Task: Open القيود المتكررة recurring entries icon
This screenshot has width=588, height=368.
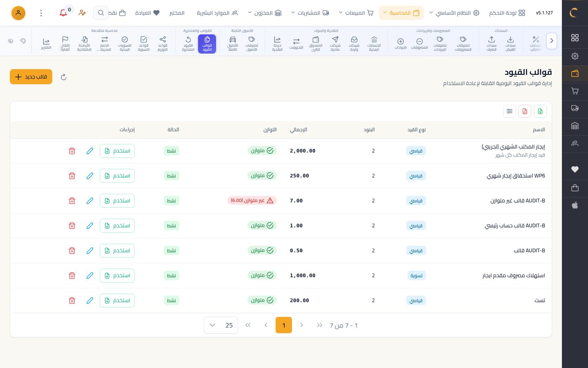Action: tap(188, 44)
